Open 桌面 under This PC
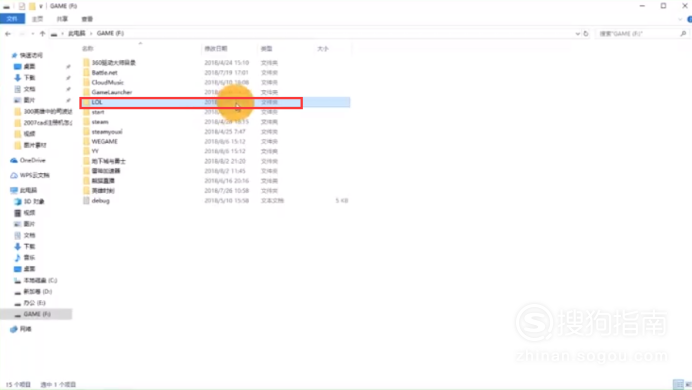 click(29, 269)
